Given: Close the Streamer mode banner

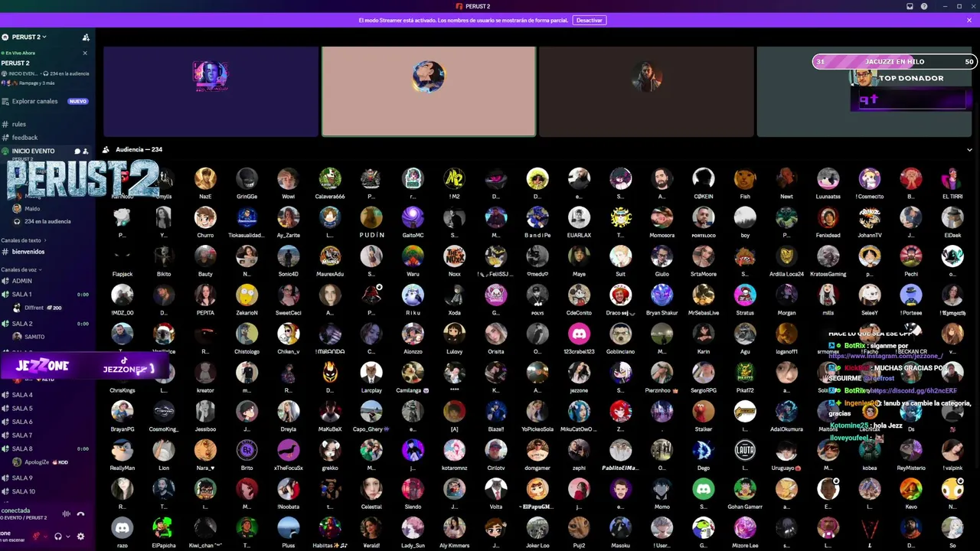Looking at the screenshot, I should coord(969,20).
